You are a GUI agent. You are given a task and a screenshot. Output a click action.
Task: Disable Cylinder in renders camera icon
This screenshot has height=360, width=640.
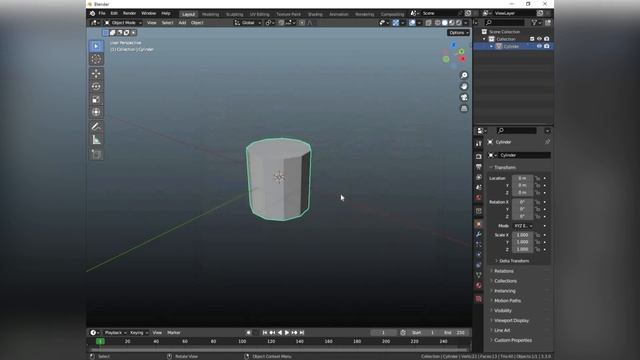pyautogui.click(x=547, y=47)
